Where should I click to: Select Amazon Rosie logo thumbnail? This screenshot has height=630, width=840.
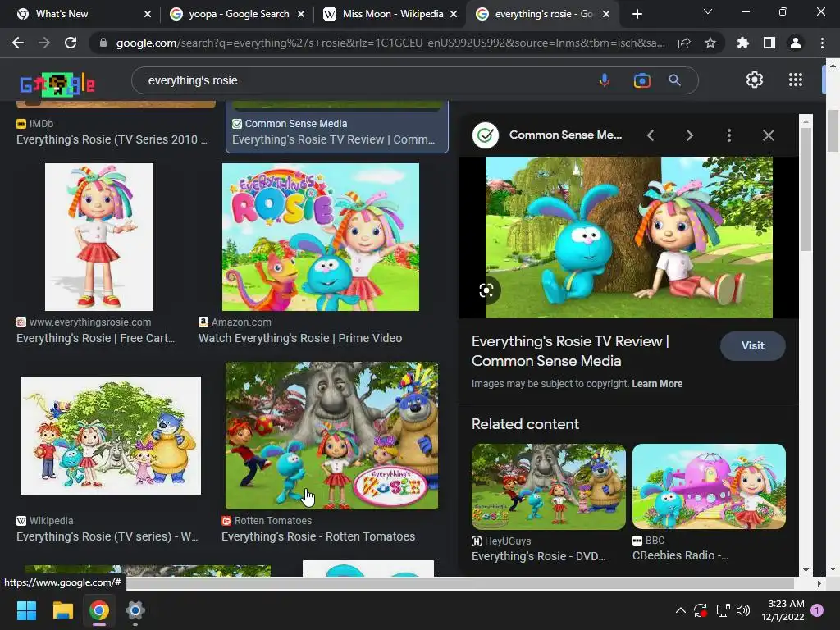click(x=321, y=237)
